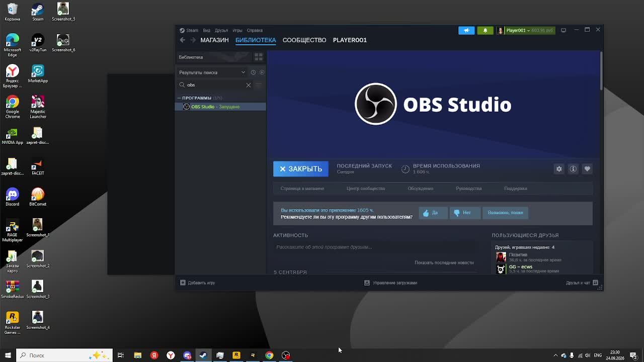Click Steam's forward navigation arrow

click(193, 40)
